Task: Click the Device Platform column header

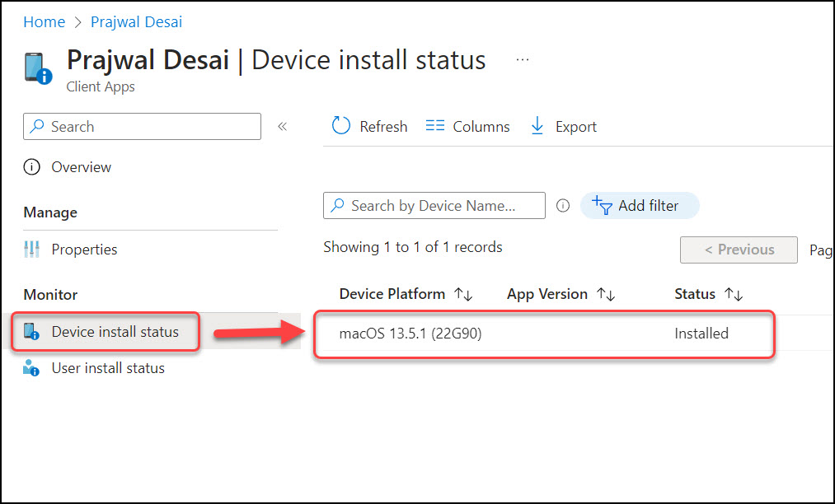Action: [392, 294]
